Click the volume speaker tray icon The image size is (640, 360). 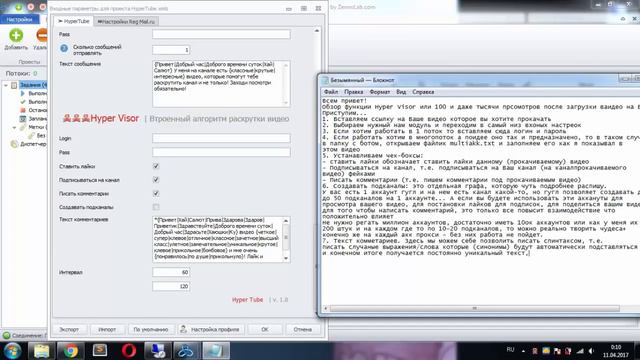(591, 351)
